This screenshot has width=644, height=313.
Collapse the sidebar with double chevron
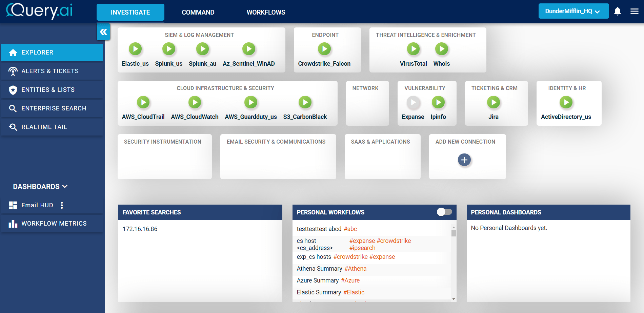(103, 32)
